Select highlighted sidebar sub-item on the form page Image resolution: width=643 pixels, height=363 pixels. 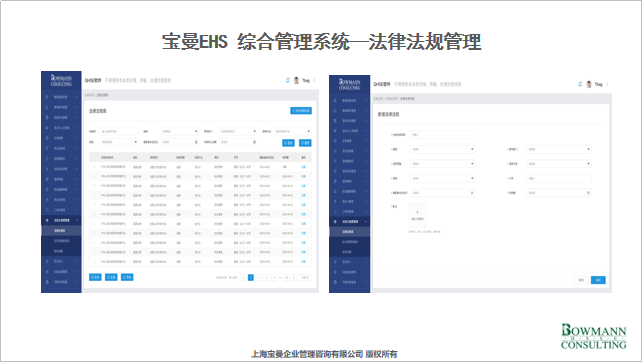click(x=349, y=232)
